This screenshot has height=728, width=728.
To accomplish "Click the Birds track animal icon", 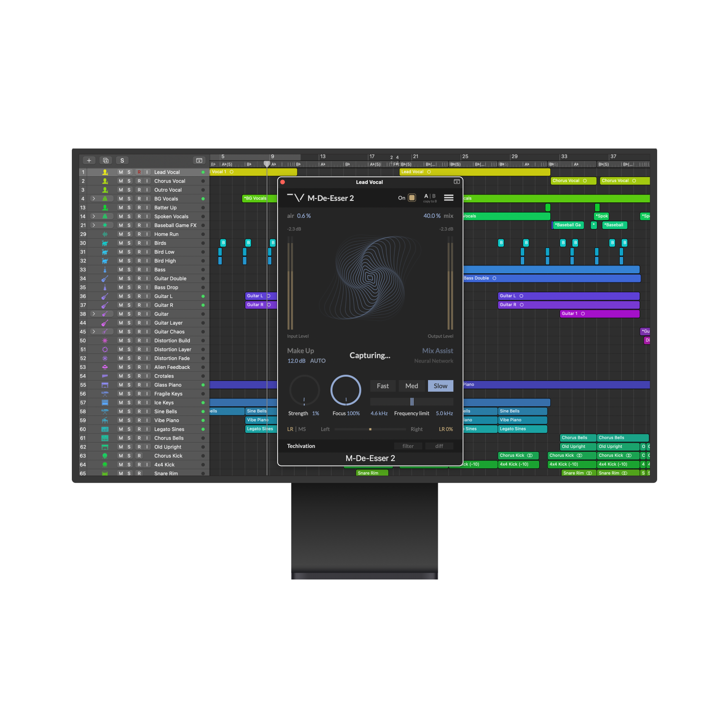I will [105, 243].
